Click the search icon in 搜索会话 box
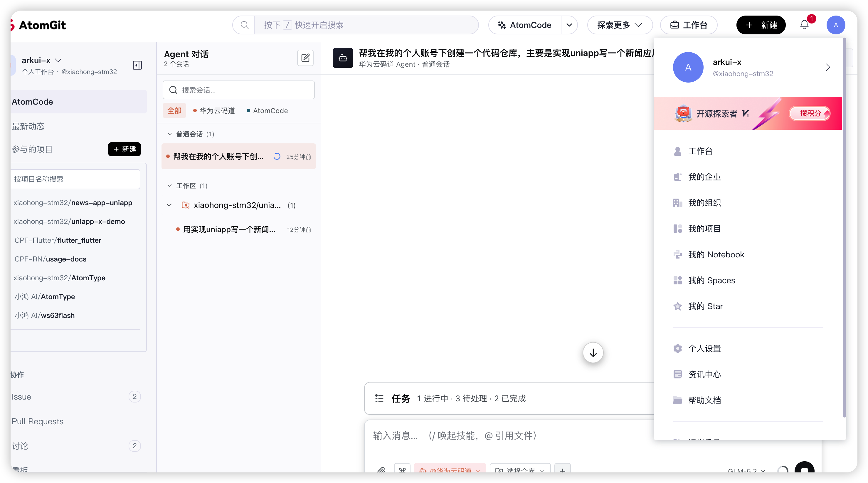The width and height of the screenshot is (868, 483). (173, 90)
